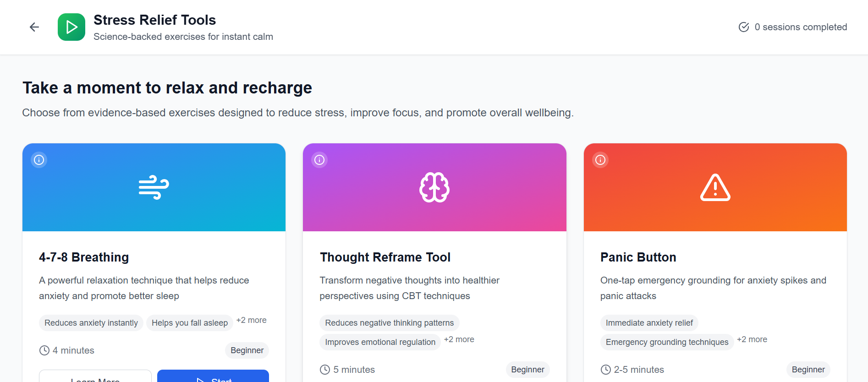Click the warning triangle on Panic Button card
This screenshot has height=382, width=868.
click(715, 188)
